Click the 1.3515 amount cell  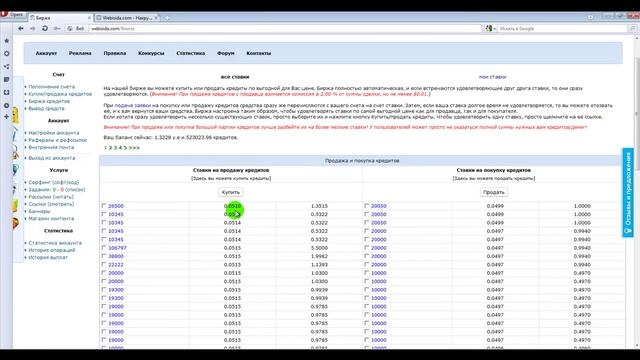pyautogui.click(x=319, y=206)
